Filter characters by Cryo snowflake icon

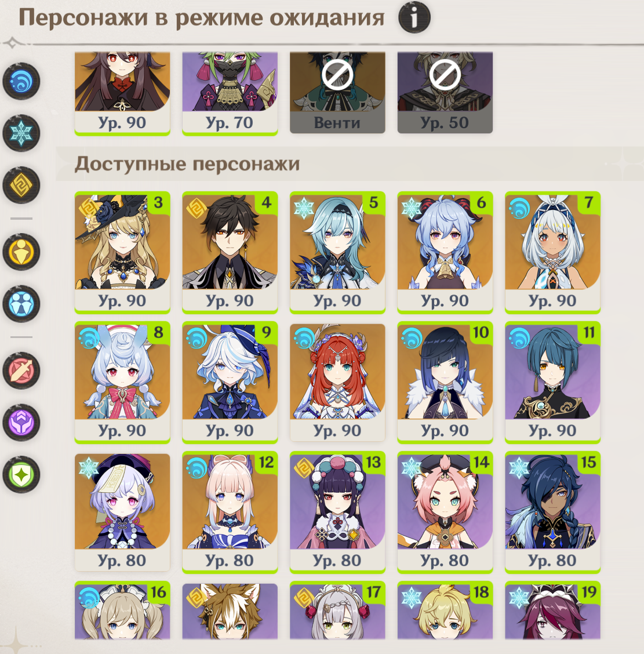tap(21, 133)
